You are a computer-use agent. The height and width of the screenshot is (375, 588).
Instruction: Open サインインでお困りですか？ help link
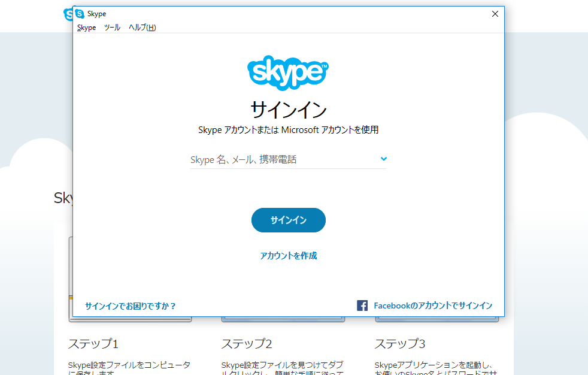(x=131, y=306)
